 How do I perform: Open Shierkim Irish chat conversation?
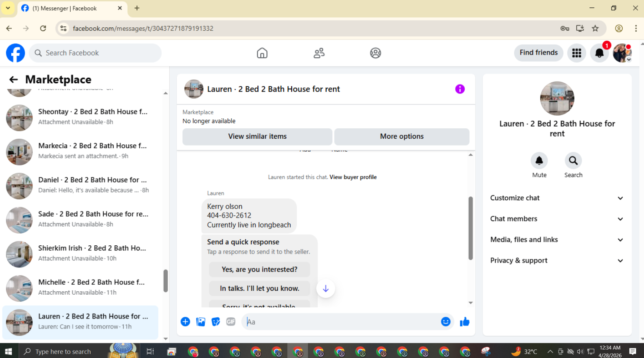click(81, 254)
